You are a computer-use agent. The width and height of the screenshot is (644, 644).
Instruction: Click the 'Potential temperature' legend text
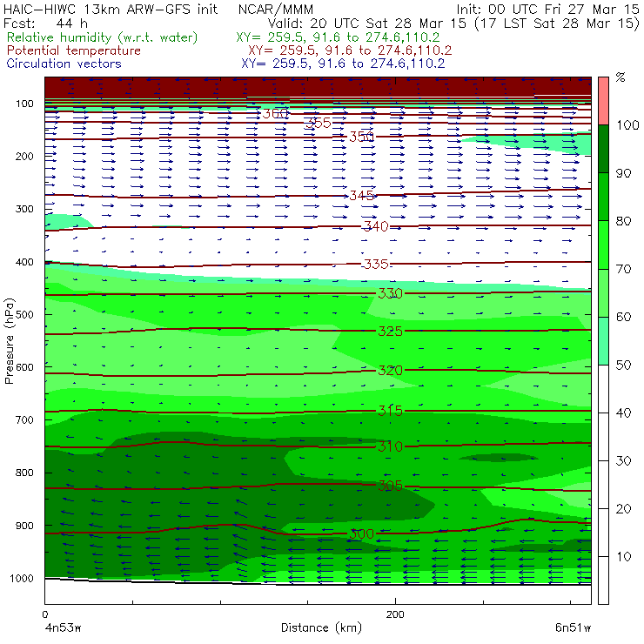(74, 50)
